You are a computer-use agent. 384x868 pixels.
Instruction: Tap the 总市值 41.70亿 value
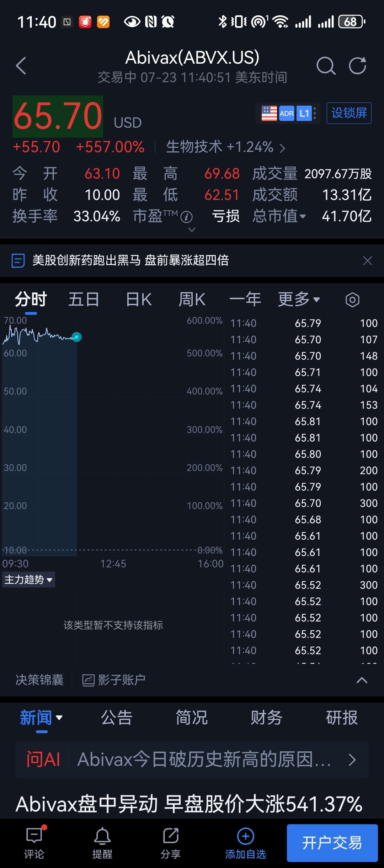[x=347, y=216]
